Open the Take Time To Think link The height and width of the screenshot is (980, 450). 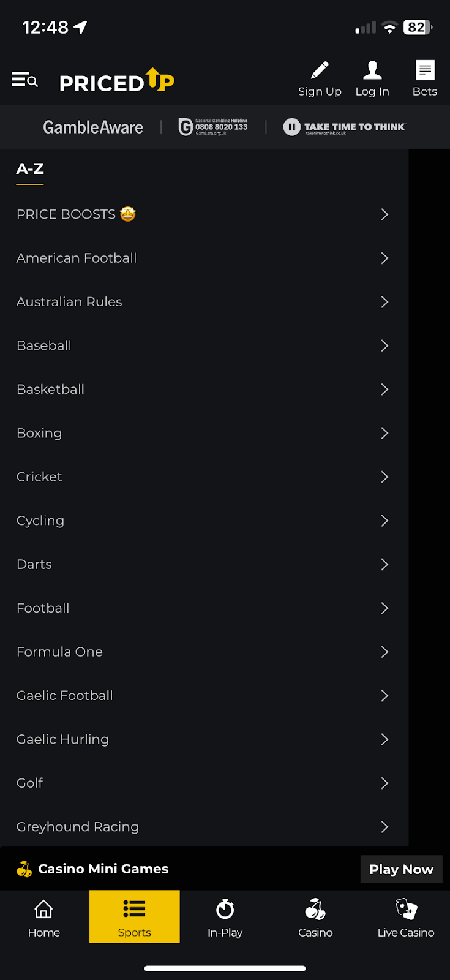[x=345, y=127]
